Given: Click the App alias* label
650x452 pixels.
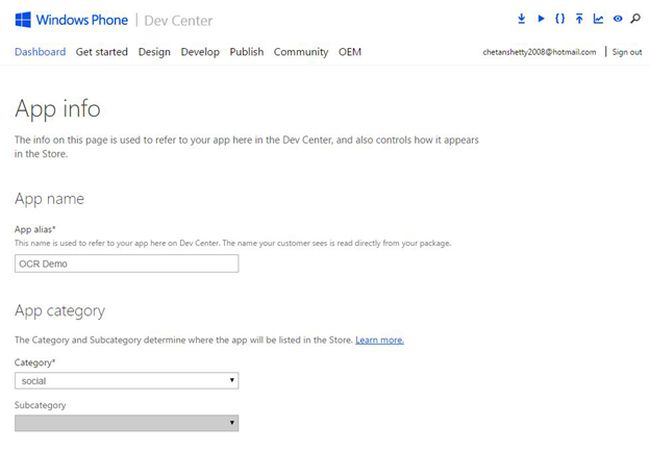Looking at the screenshot, I should pyautogui.click(x=35, y=229).
